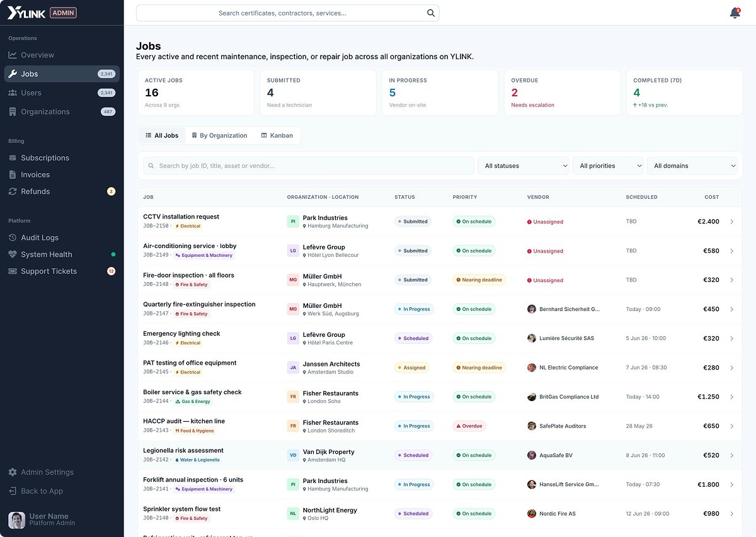The image size is (756, 537).
Task: Switch to the By Organization tab
Action: pos(220,135)
